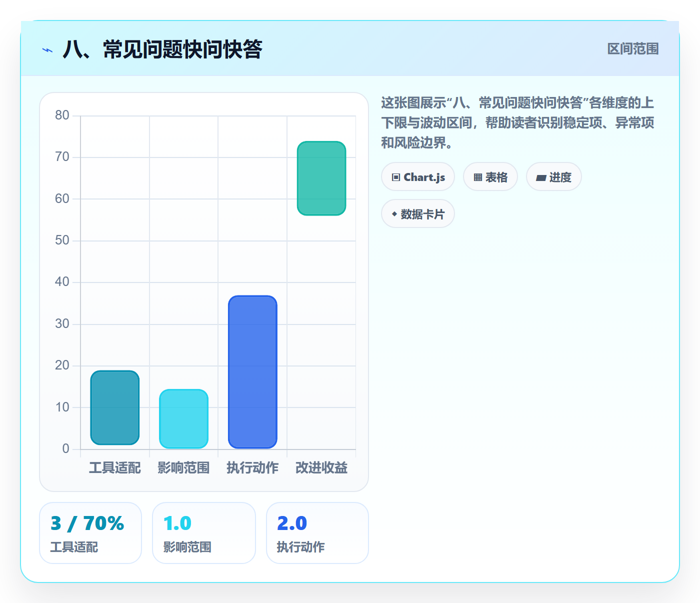Click the lightning bolt icon beside the title

[47, 50]
